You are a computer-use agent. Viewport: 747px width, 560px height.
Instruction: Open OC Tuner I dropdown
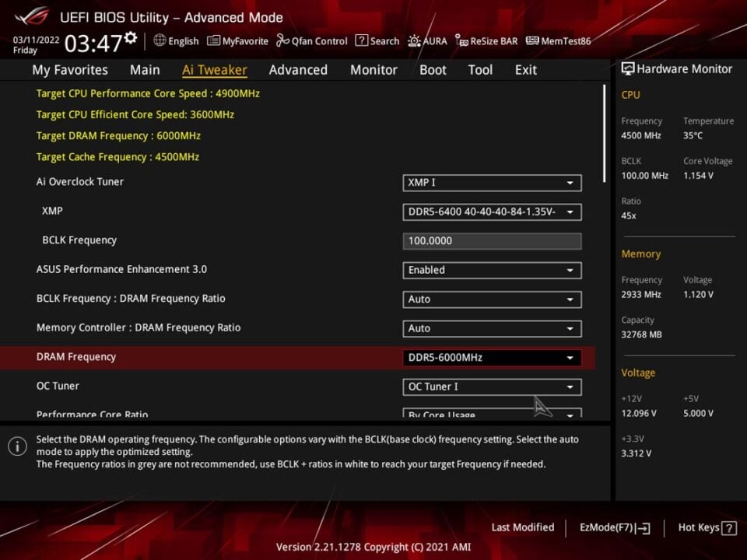[x=492, y=387]
